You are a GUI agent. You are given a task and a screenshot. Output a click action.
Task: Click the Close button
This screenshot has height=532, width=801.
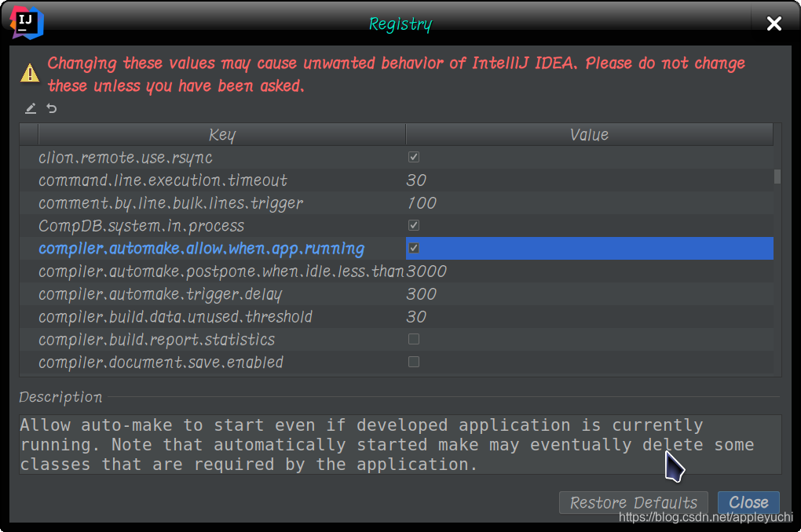click(x=748, y=502)
